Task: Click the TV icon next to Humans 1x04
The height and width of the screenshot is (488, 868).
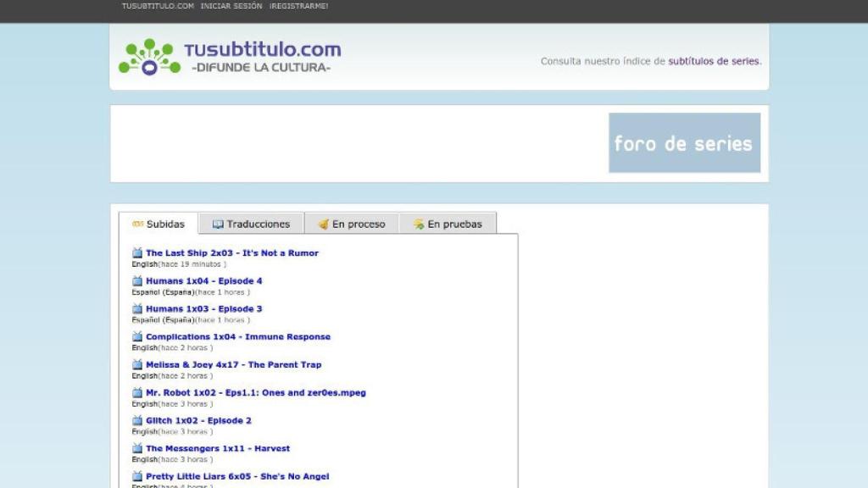Action: [137, 280]
